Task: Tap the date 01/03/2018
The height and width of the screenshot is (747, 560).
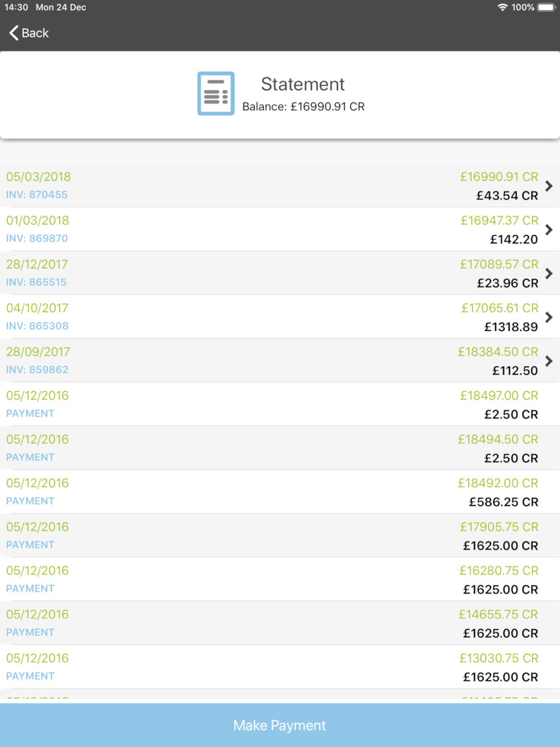Action: [38, 221]
